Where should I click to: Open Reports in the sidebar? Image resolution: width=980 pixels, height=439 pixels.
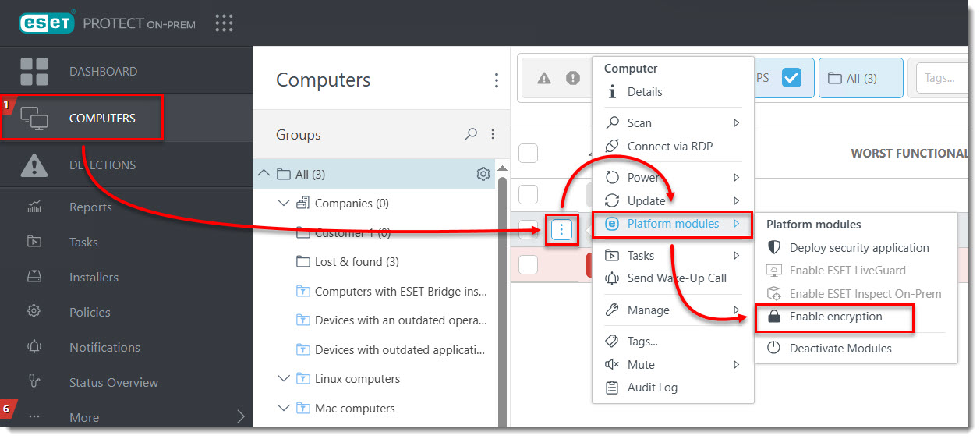[90, 207]
